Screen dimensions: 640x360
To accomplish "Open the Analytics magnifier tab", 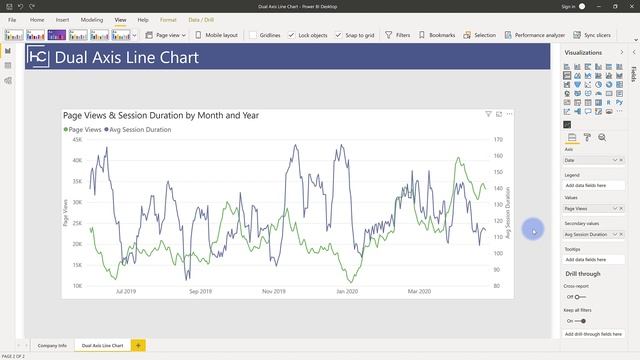I will pyautogui.click(x=602, y=138).
